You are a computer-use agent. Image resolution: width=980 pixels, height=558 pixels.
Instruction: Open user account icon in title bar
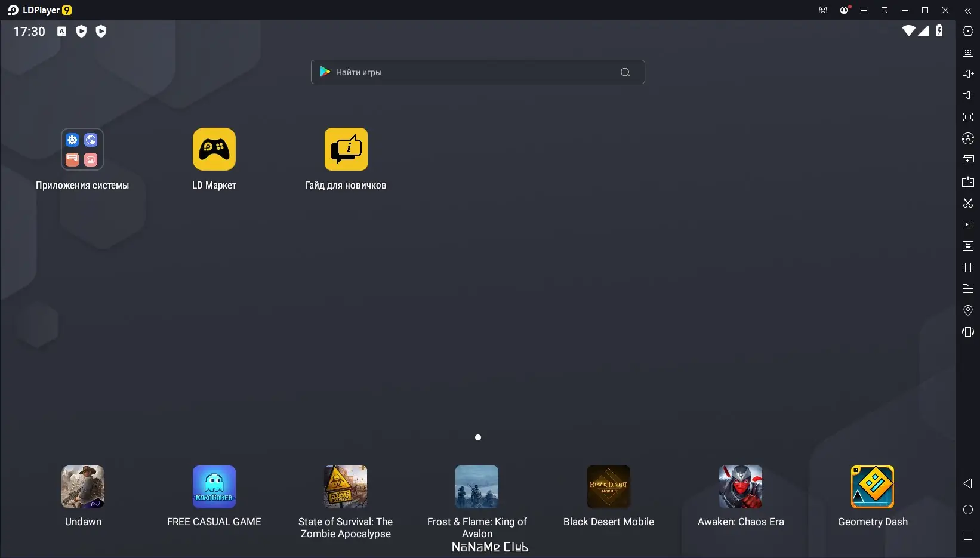click(x=844, y=10)
